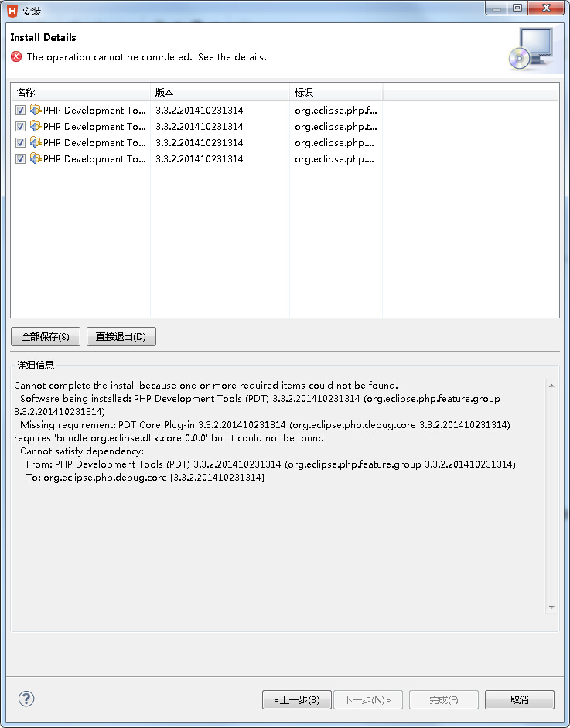Image resolution: width=570 pixels, height=728 pixels.
Task: Select identifier org.eclipse.php.t... in the list
Action: tap(336, 126)
